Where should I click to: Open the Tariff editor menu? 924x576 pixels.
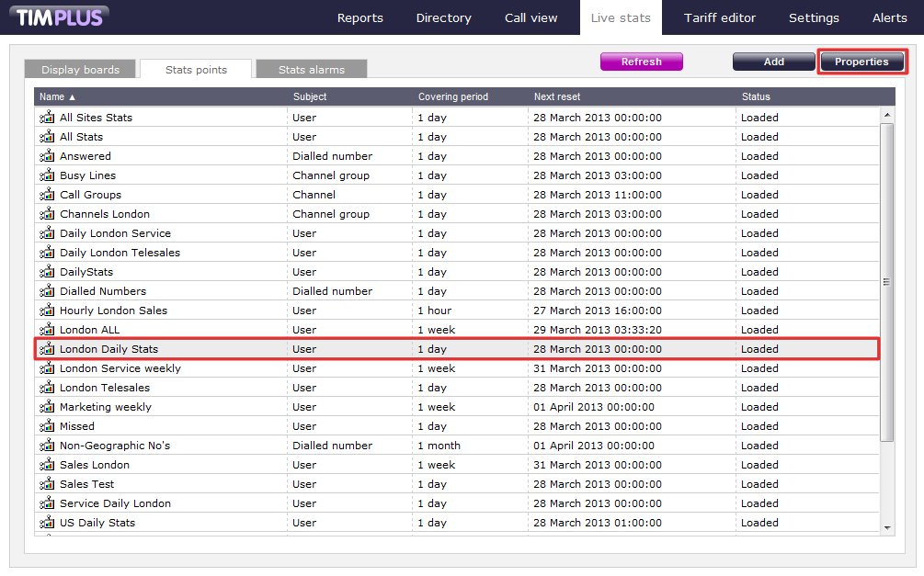pos(719,17)
